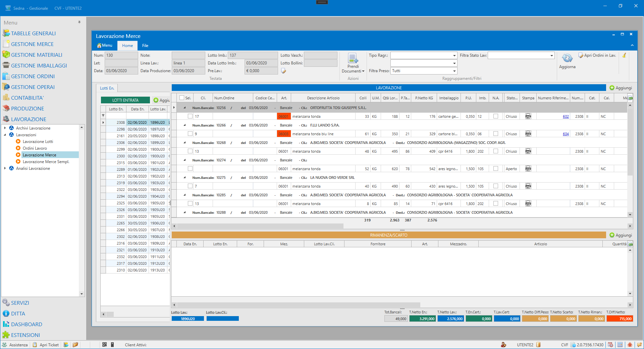Click the filter funnel icon in Lotti table
The height and width of the screenshot is (349, 644).
(x=103, y=115)
